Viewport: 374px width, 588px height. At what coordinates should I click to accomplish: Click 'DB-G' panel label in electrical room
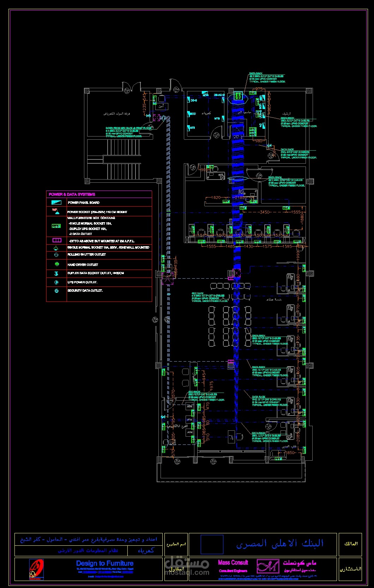(x=193, y=101)
